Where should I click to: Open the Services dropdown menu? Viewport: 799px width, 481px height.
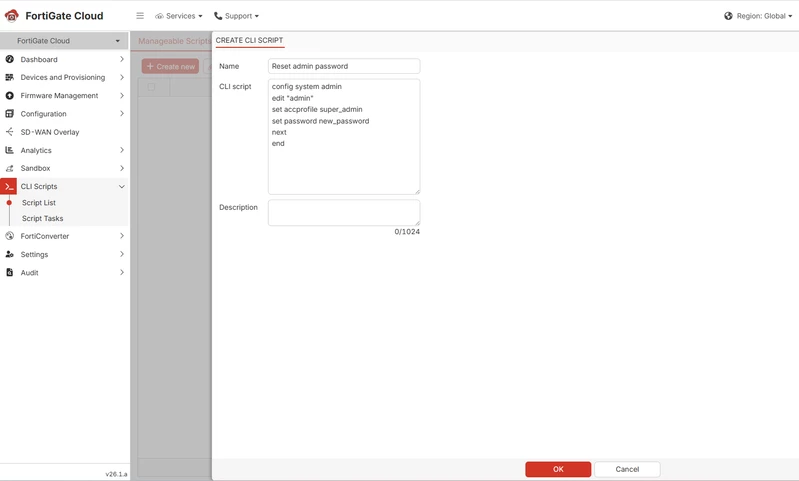tap(179, 16)
